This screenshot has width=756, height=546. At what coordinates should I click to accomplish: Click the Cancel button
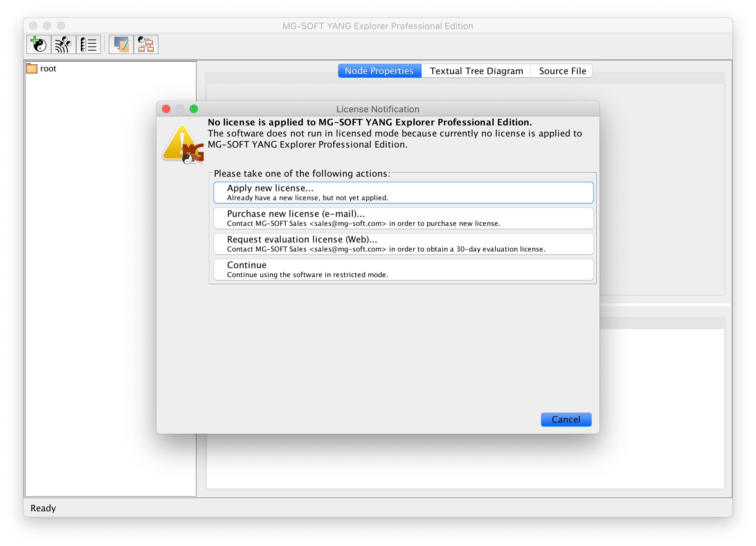tap(566, 420)
